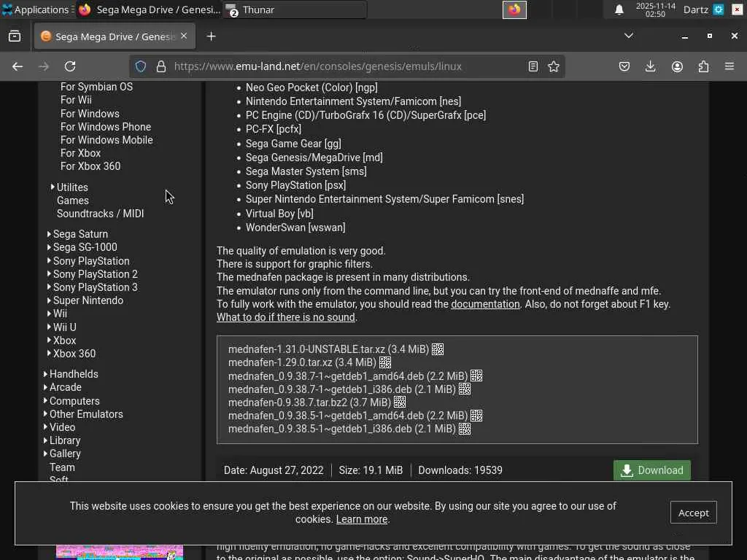Expand Sony PlayStation 2 in sidebar
Image resolution: width=747 pixels, height=560 pixels.
pos(49,274)
